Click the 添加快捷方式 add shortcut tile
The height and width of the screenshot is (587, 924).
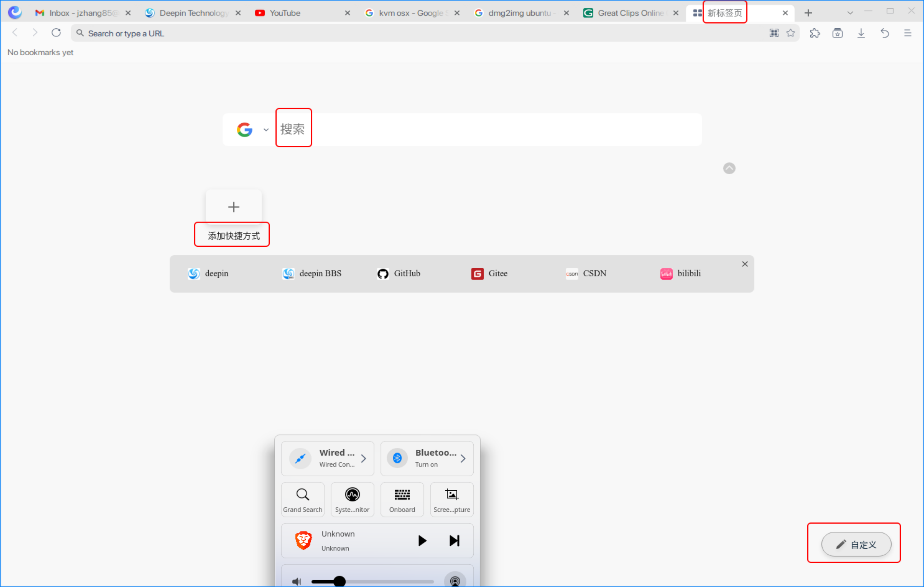coord(233,207)
